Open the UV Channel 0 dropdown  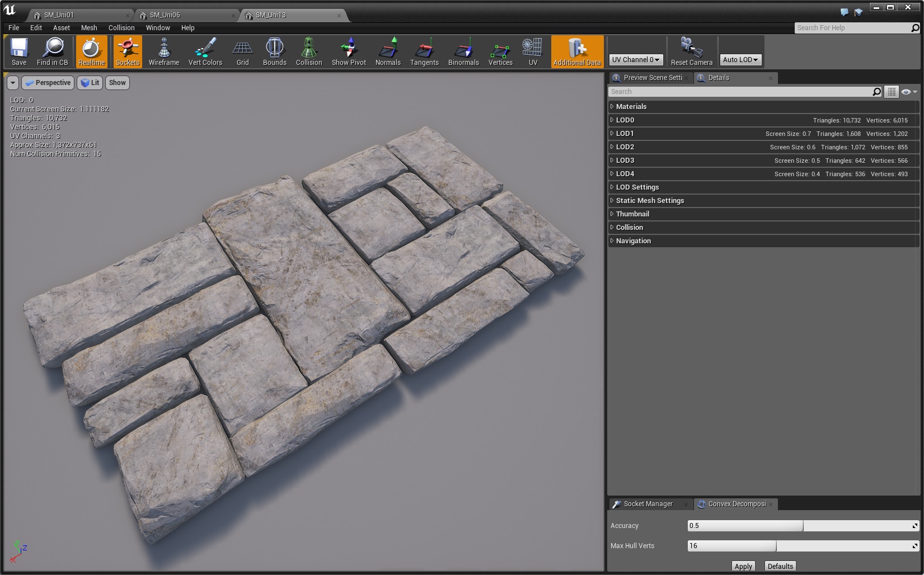(636, 59)
